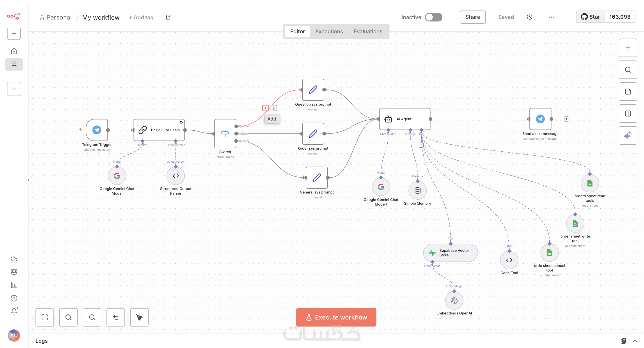The image size is (644, 348).
Task: Open the search nodes magnifier icon
Action: tap(628, 70)
